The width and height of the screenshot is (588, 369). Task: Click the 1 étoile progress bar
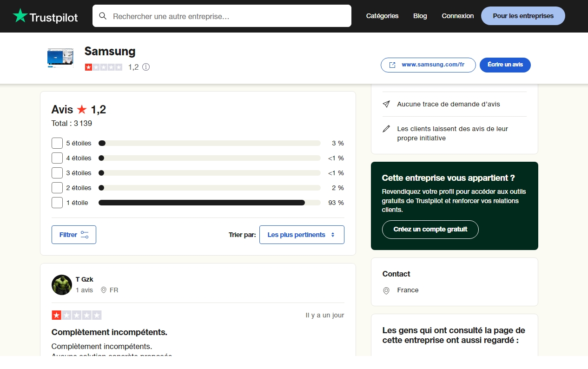tap(210, 203)
